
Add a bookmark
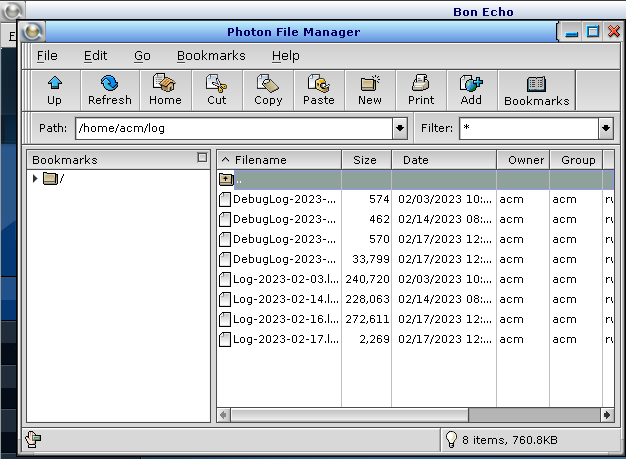[x=471, y=90]
